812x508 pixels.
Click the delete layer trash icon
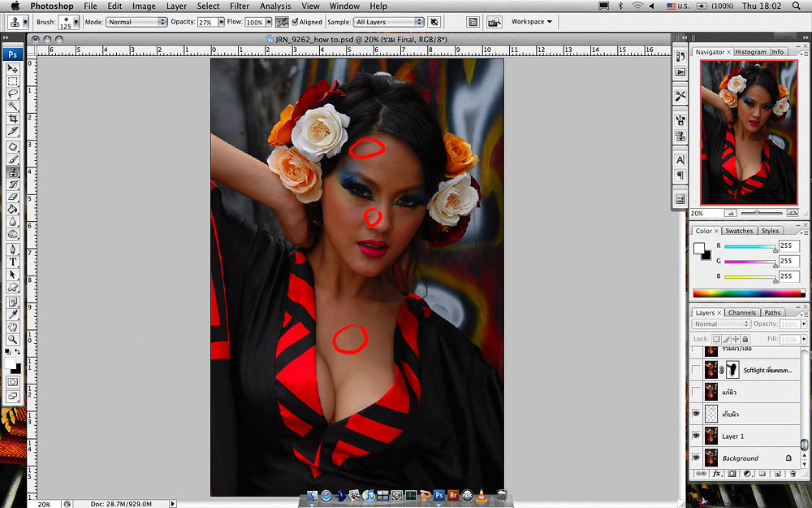point(793,473)
